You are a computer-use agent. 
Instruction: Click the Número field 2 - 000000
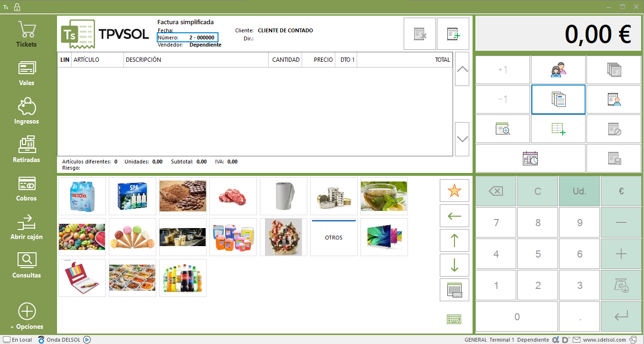pos(187,38)
